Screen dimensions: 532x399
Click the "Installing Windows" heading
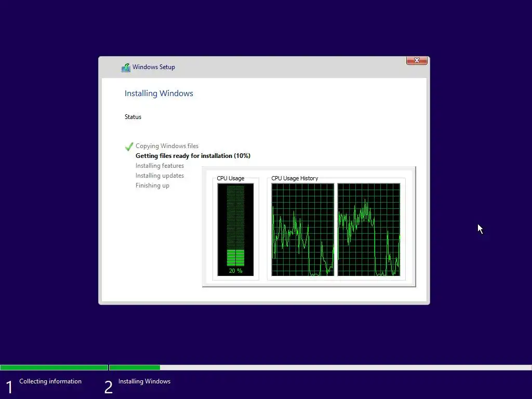coord(159,94)
